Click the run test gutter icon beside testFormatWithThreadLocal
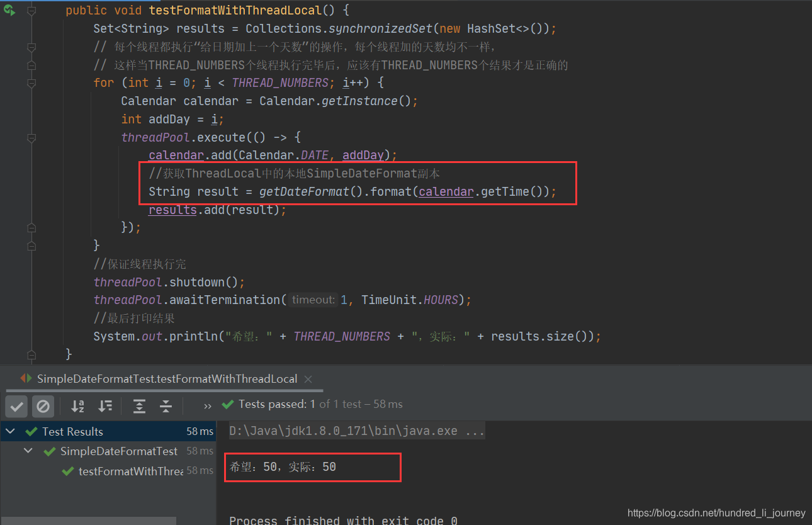812x525 pixels. (x=9, y=10)
